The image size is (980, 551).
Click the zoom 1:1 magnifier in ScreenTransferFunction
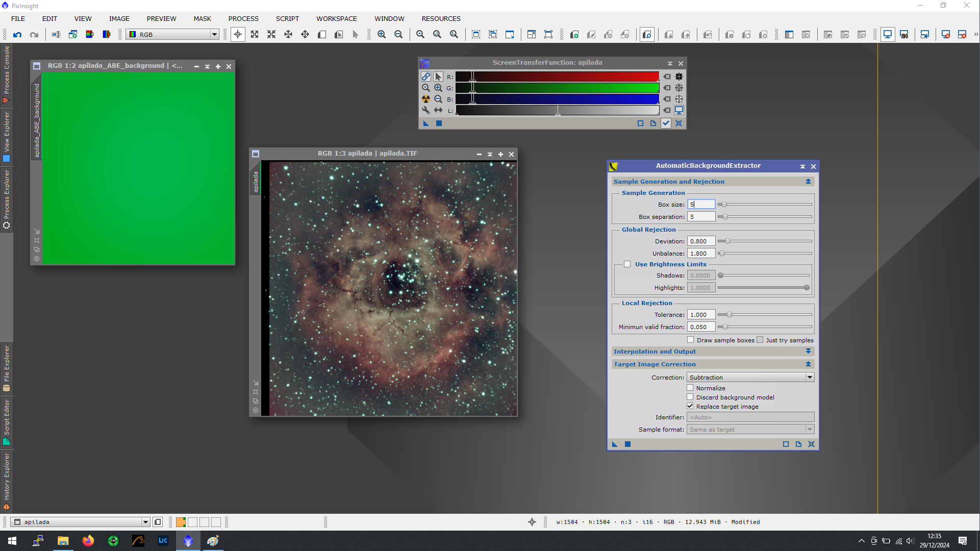point(426,88)
